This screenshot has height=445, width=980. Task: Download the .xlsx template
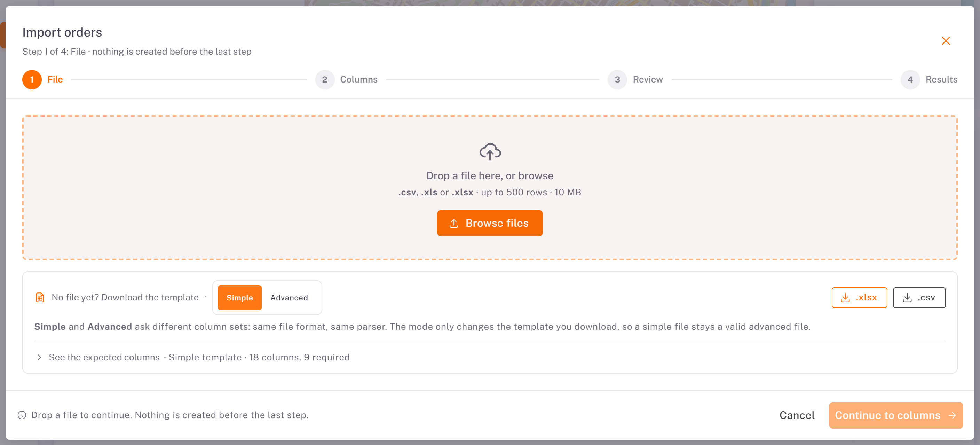(x=859, y=298)
